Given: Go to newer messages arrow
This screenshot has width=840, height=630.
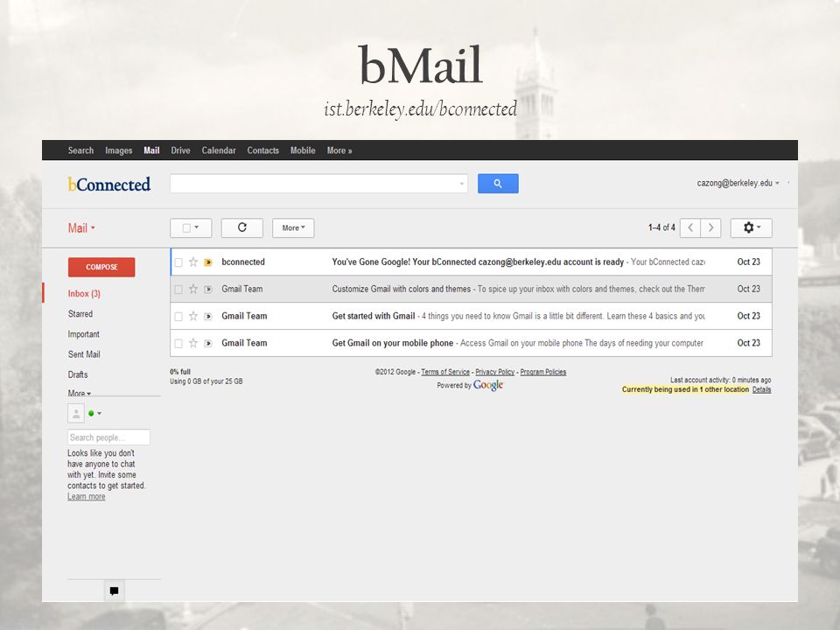Looking at the screenshot, I should (690, 227).
